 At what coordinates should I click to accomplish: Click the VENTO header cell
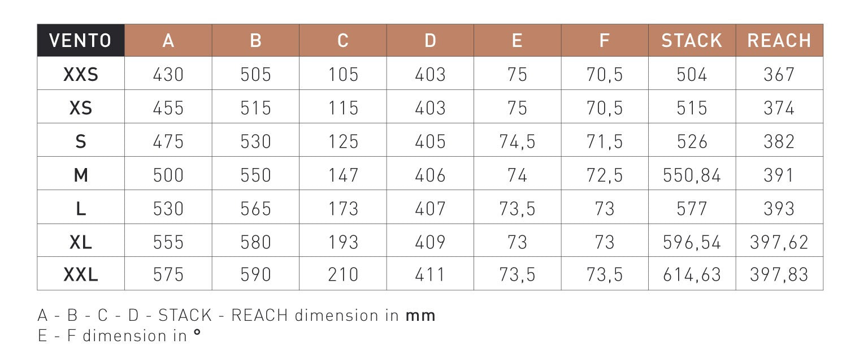80,40
